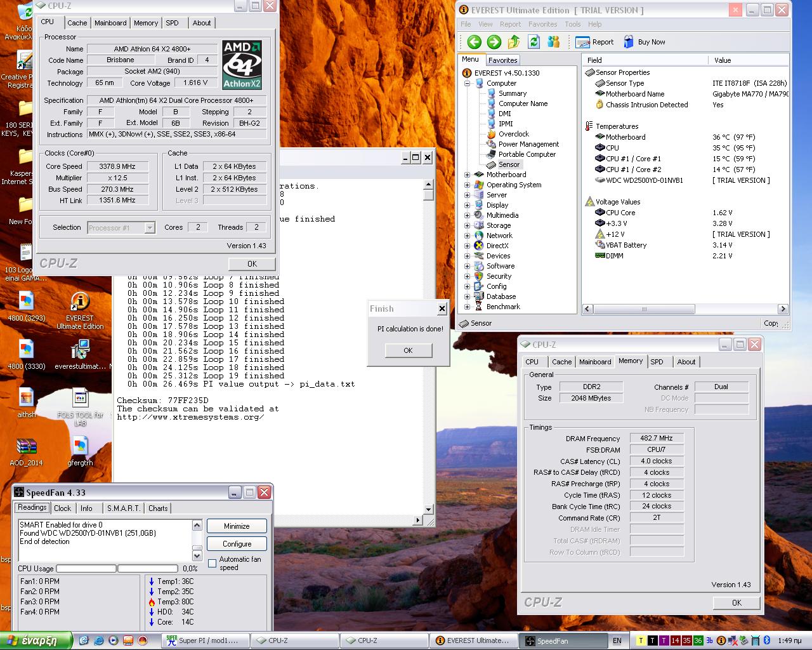The width and height of the screenshot is (812, 650).
Task: Click the AMD Athlon 64 X2 logo in CPU-Z
Action: 242,65
